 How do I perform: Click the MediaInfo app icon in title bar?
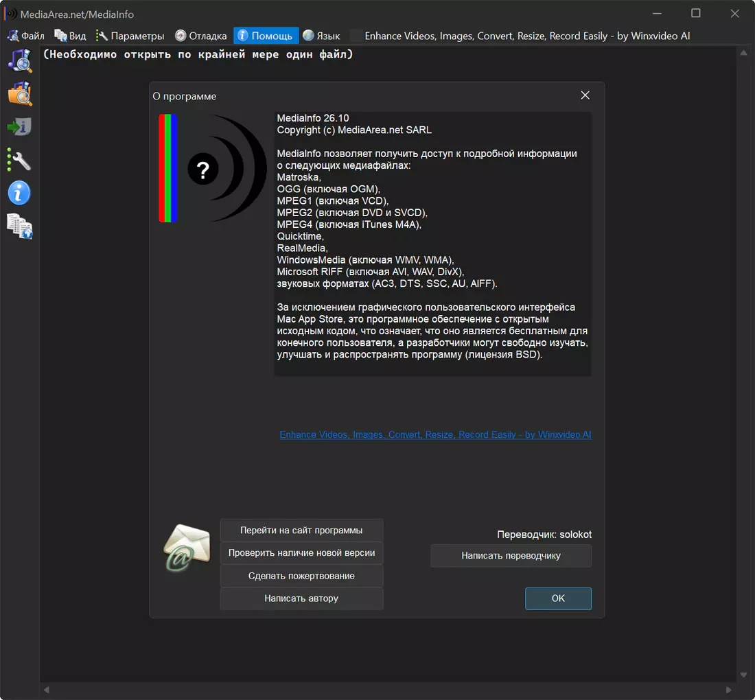(x=10, y=14)
